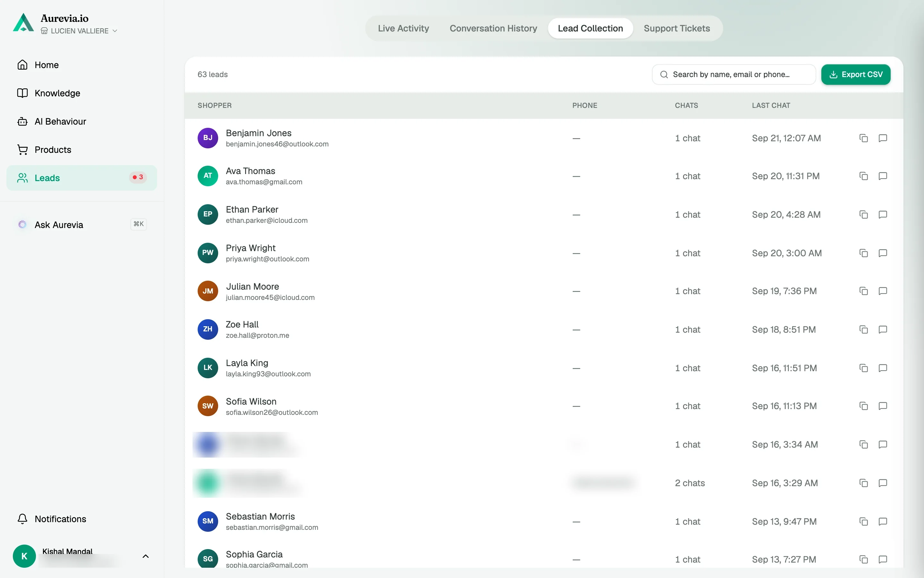This screenshot has width=924, height=578.
Task: Open chat icon for Benjamin Jones
Action: pyautogui.click(x=882, y=138)
